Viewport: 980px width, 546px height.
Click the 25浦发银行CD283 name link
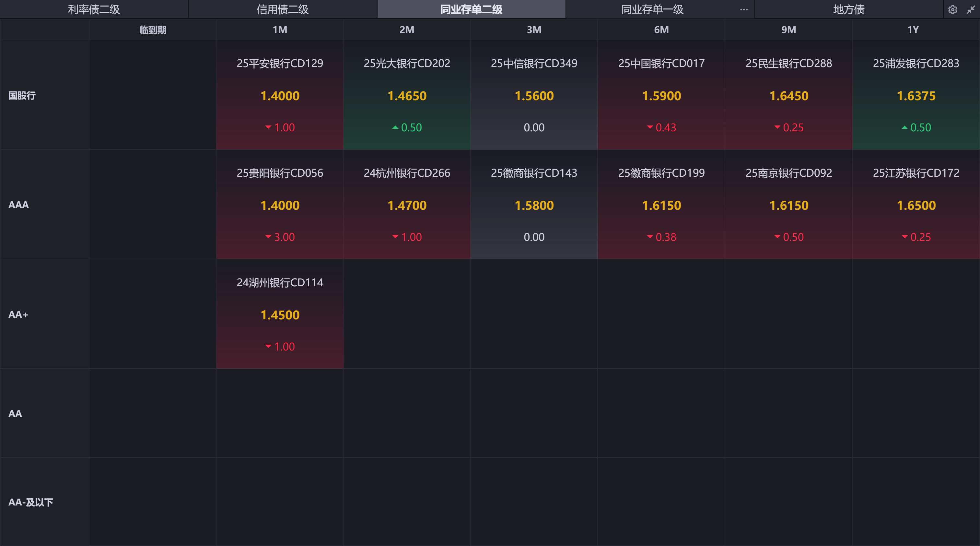pyautogui.click(x=916, y=63)
